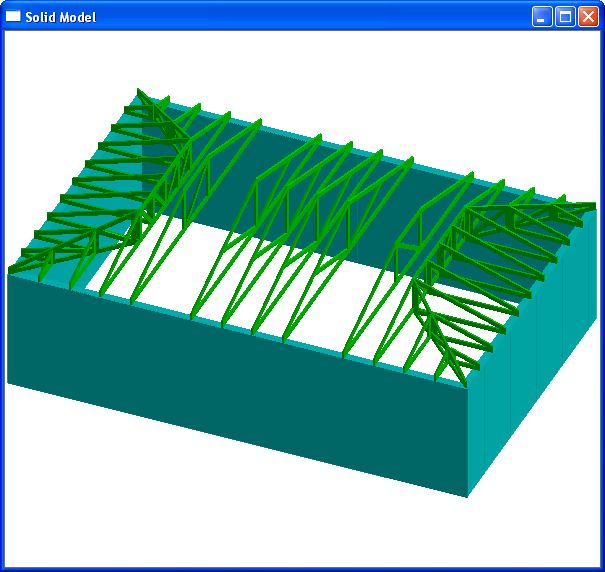The height and width of the screenshot is (572, 605).
Task: Pick the left hip-end truss cluster
Action: tap(90, 200)
